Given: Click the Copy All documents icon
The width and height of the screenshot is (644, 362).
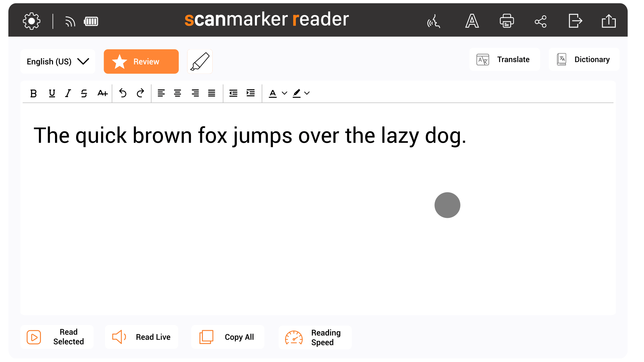Looking at the screenshot, I should (x=207, y=337).
